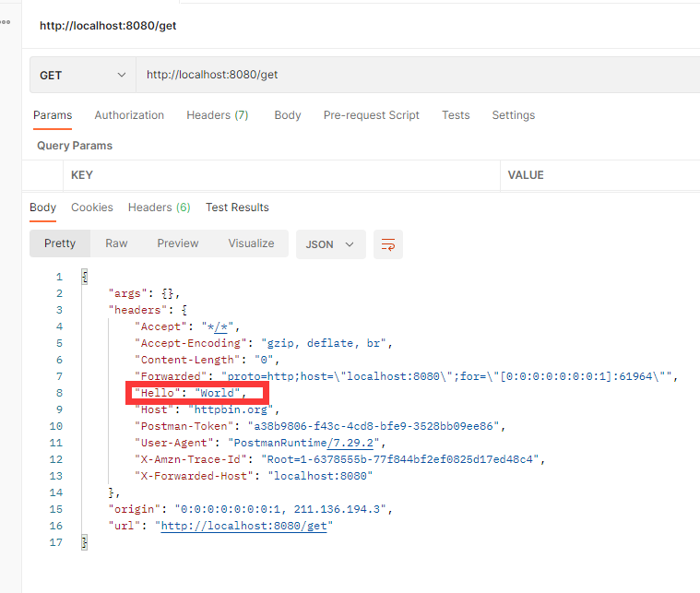The height and width of the screenshot is (593, 700).
Task: Switch to the Authorization tab
Action: point(129,115)
